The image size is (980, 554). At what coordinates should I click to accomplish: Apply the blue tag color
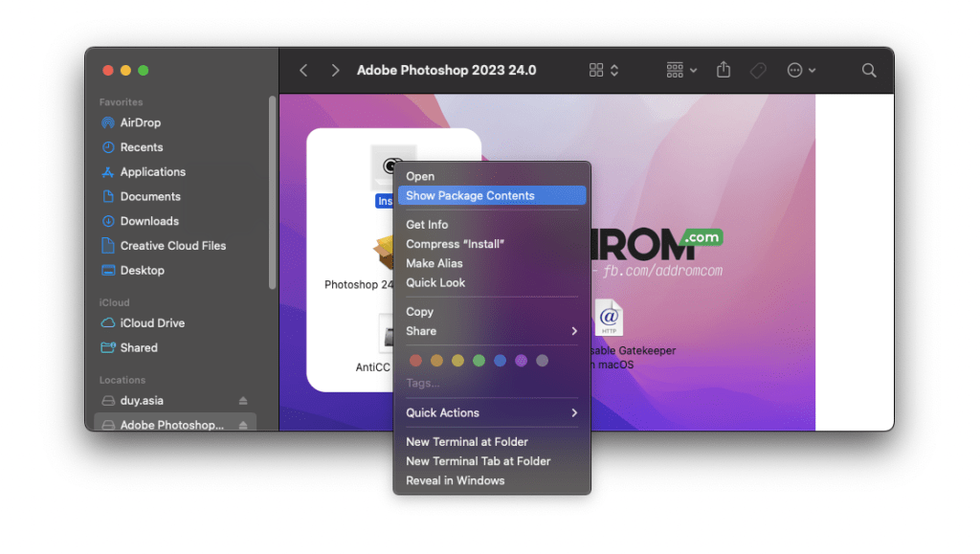(500, 361)
